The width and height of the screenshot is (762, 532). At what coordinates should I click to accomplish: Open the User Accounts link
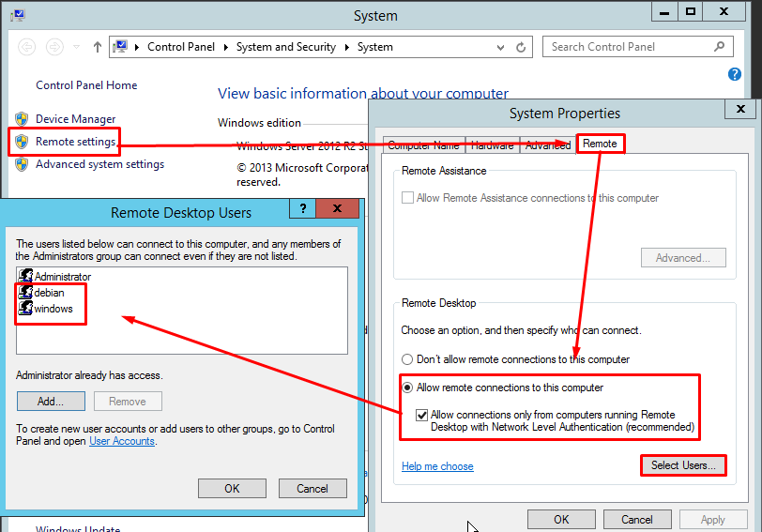click(x=122, y=441)
